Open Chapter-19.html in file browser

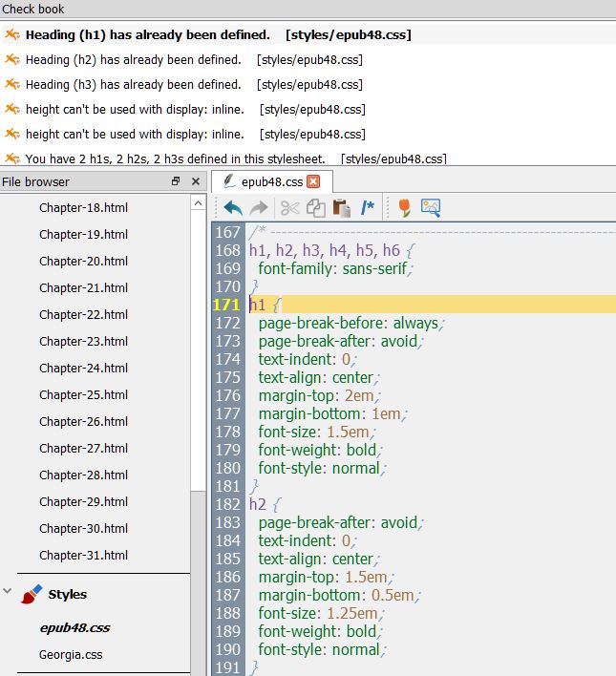tap(84, 235)
